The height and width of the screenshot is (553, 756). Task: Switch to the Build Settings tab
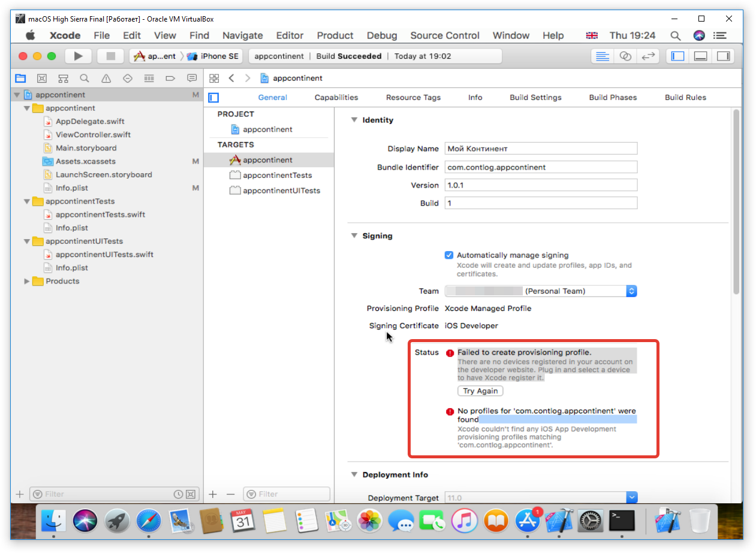[x=535, y=98]
